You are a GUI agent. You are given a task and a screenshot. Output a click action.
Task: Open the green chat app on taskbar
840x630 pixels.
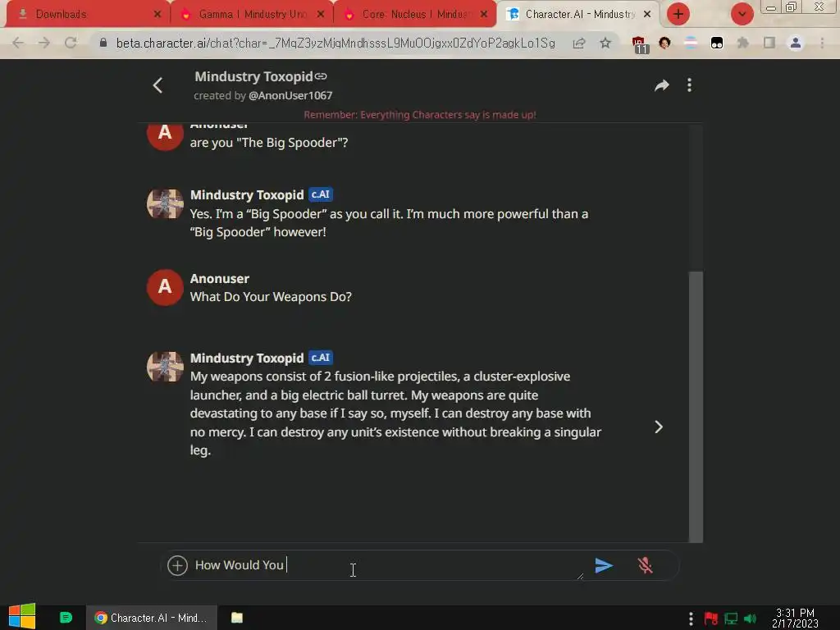tap(66, 618)
